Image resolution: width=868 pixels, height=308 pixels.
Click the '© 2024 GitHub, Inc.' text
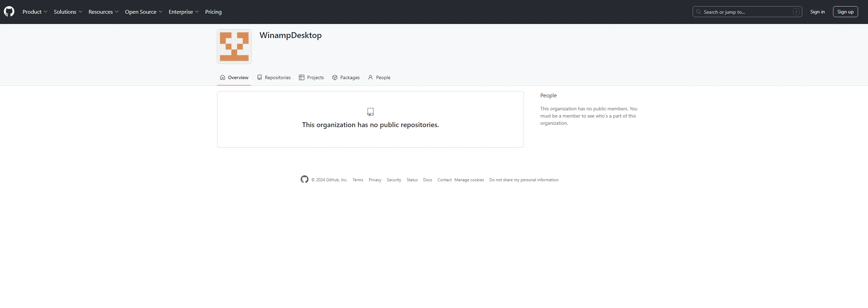tap(329, 180)
